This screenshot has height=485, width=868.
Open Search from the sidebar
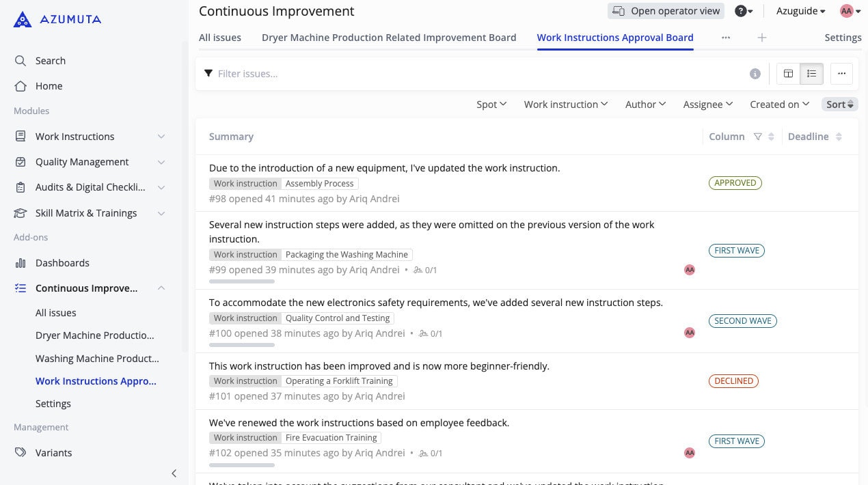[x=50, y=61]
